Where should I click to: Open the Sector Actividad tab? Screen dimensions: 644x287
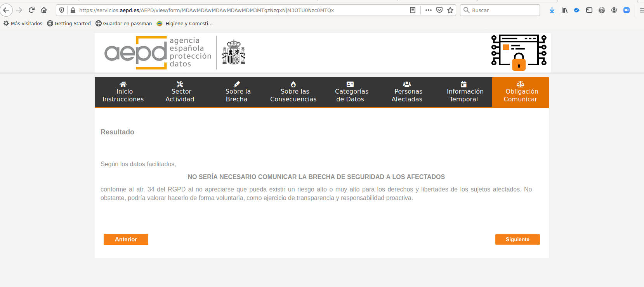[x=180, y=92]
